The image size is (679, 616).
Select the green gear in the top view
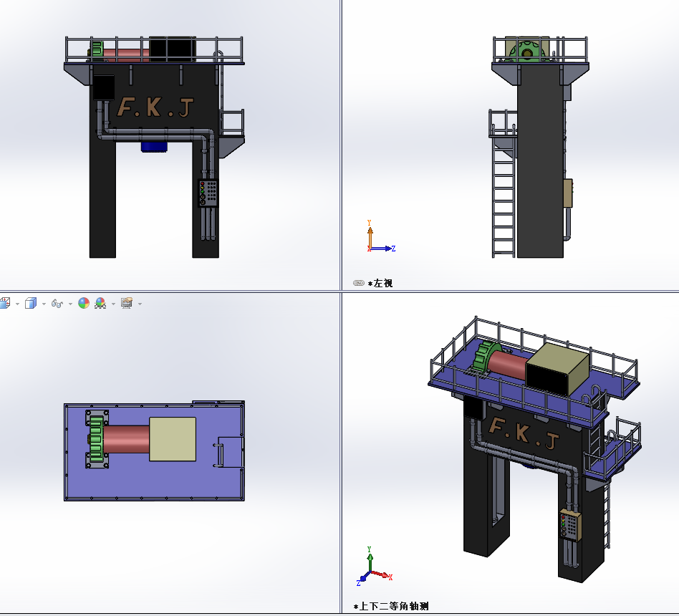tap(97, 439)
